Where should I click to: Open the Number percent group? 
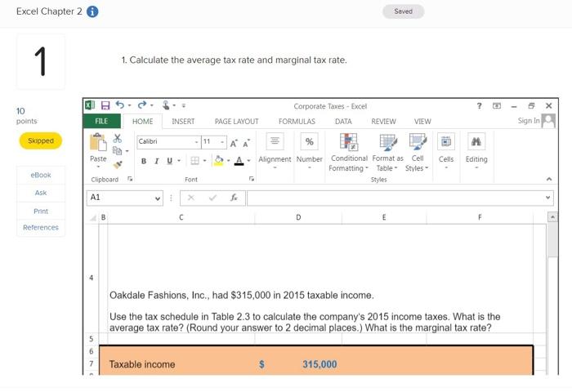tap(310, 152)
